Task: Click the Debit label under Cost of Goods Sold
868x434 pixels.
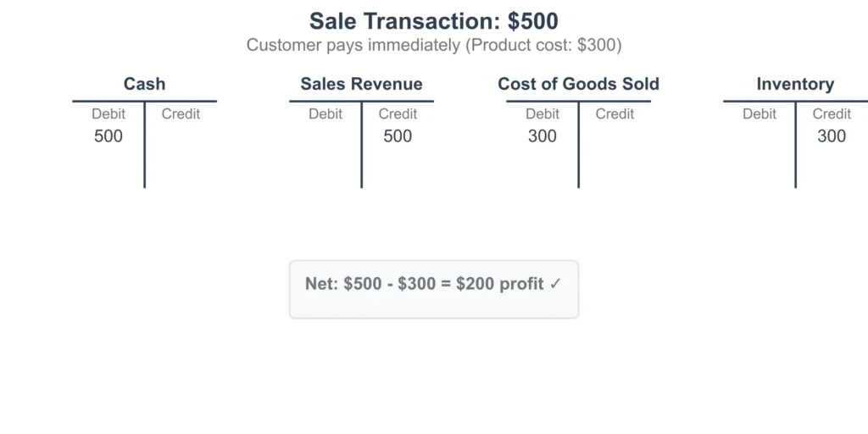Action: pos(542,114)
